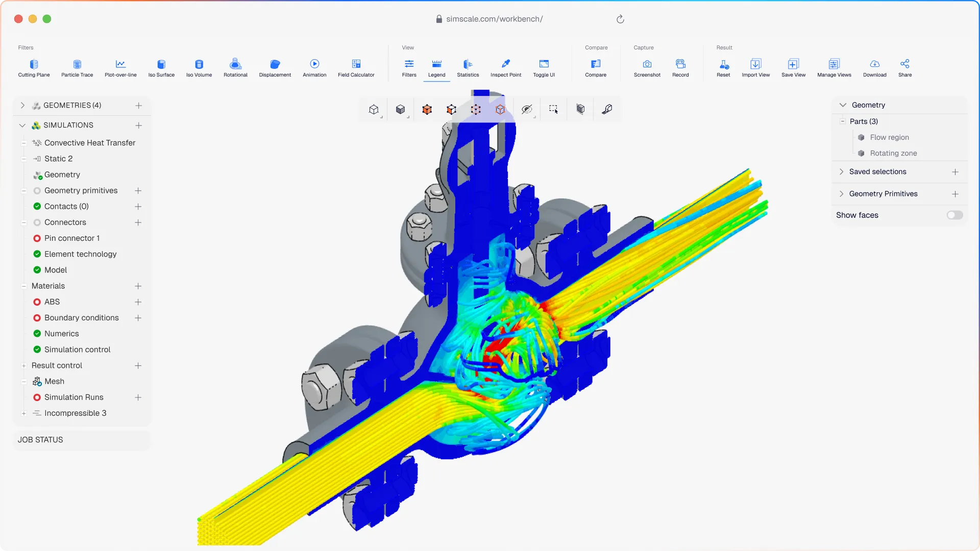Add a new Simulation Run
The image size is (980, 551).
[x=138, y=397]
